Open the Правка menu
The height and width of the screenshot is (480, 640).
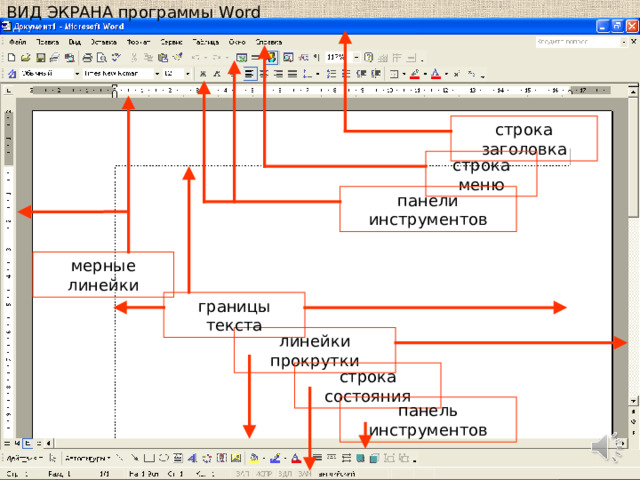47,42
